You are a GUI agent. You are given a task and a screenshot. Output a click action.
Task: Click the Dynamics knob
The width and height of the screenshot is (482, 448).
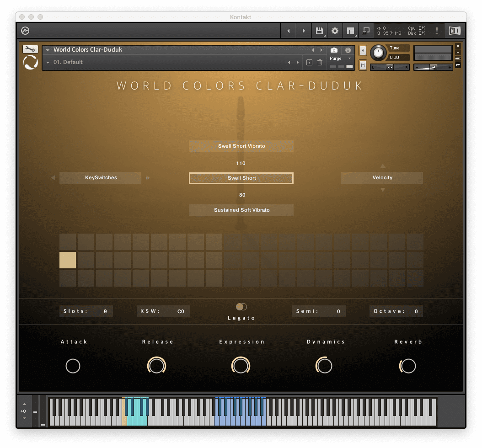pyautogui.click(x=324, y=366)
